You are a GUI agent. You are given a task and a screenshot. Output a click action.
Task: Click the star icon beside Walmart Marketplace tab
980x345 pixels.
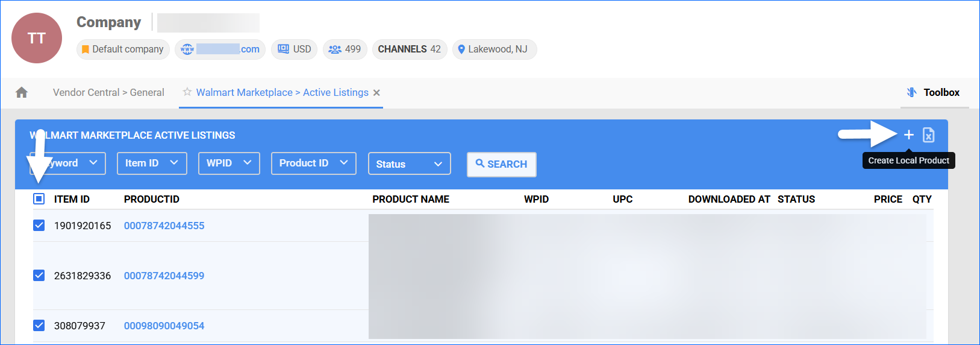[187, 92]
